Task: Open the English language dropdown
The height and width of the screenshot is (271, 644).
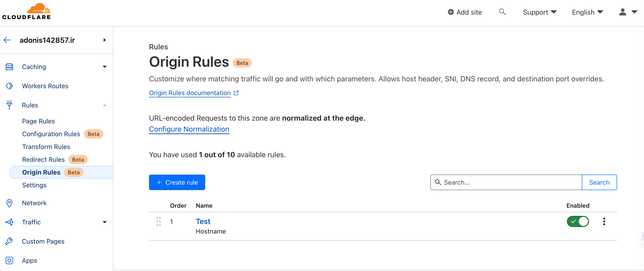Action: [587, 12]
